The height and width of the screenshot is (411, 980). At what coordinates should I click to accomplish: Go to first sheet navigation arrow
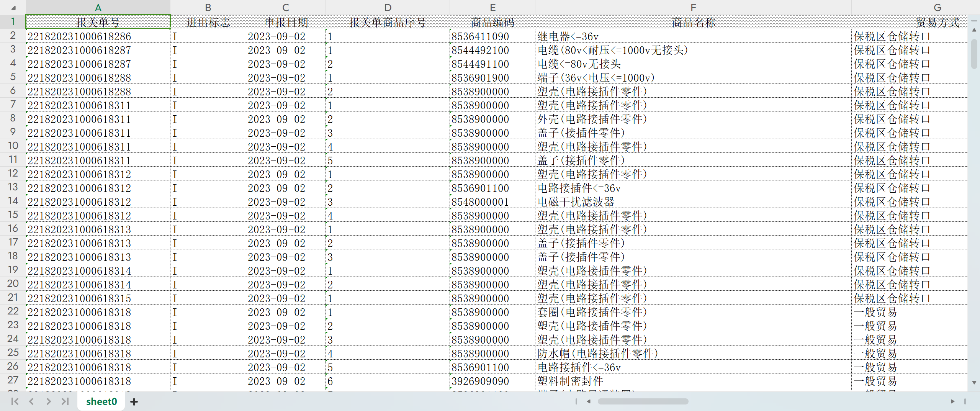(15, 401)
